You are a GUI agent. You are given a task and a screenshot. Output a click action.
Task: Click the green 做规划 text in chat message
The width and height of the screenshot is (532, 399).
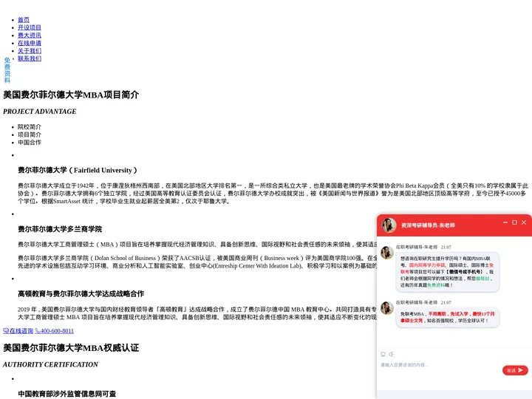coord(482,279)
